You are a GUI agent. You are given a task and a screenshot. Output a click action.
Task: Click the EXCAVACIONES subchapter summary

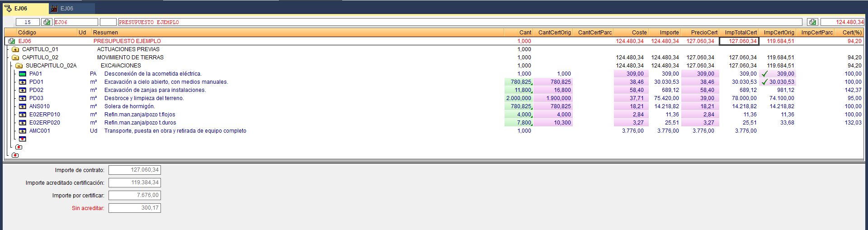[121, 66]
